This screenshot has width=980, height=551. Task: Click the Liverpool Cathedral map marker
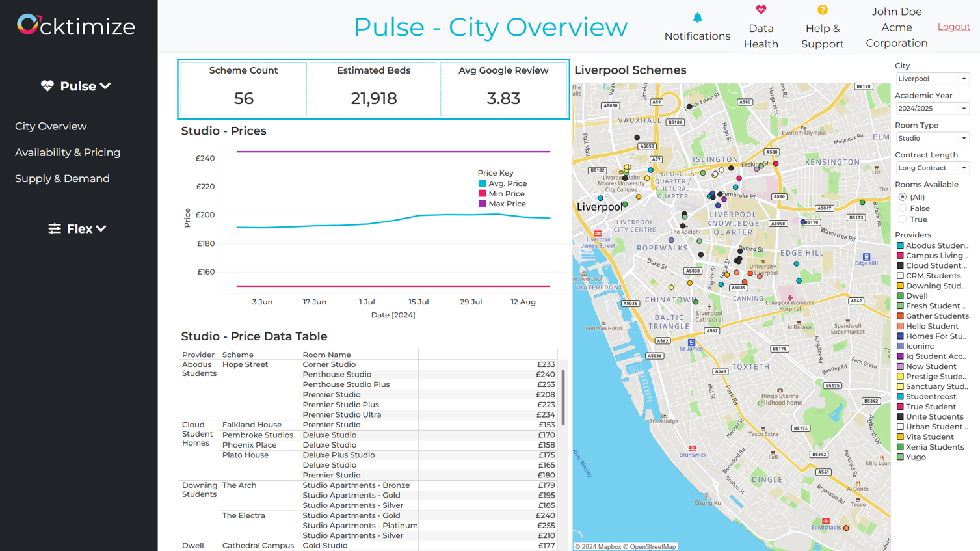[709, 308]
